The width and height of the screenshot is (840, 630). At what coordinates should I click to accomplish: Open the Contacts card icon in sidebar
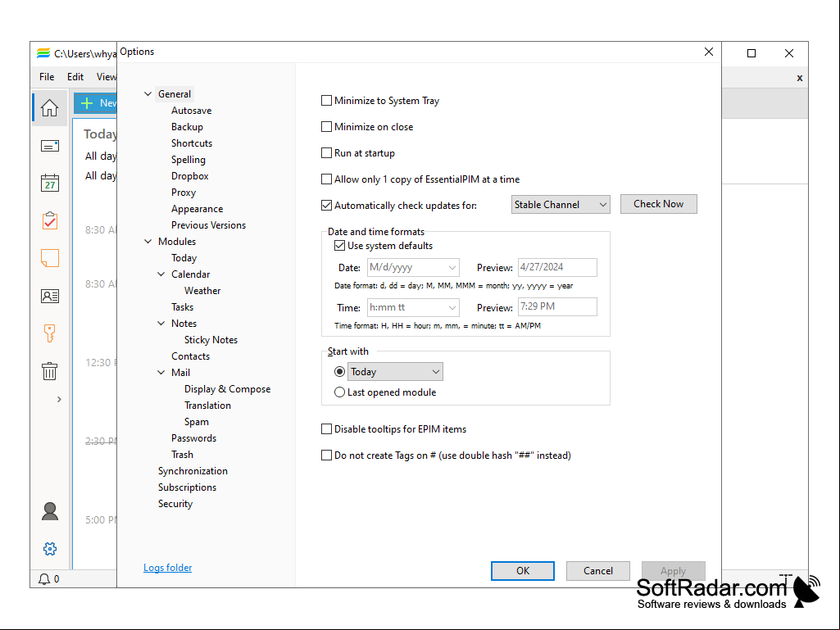49,296
